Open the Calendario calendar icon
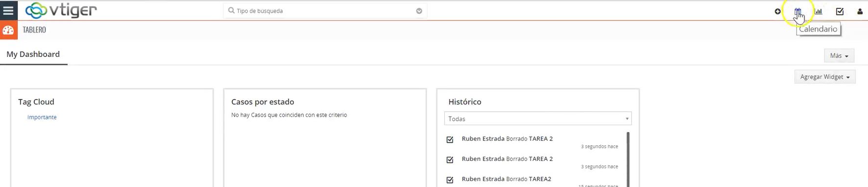This screenshot has height=187, width=868. tap(798, 11)
